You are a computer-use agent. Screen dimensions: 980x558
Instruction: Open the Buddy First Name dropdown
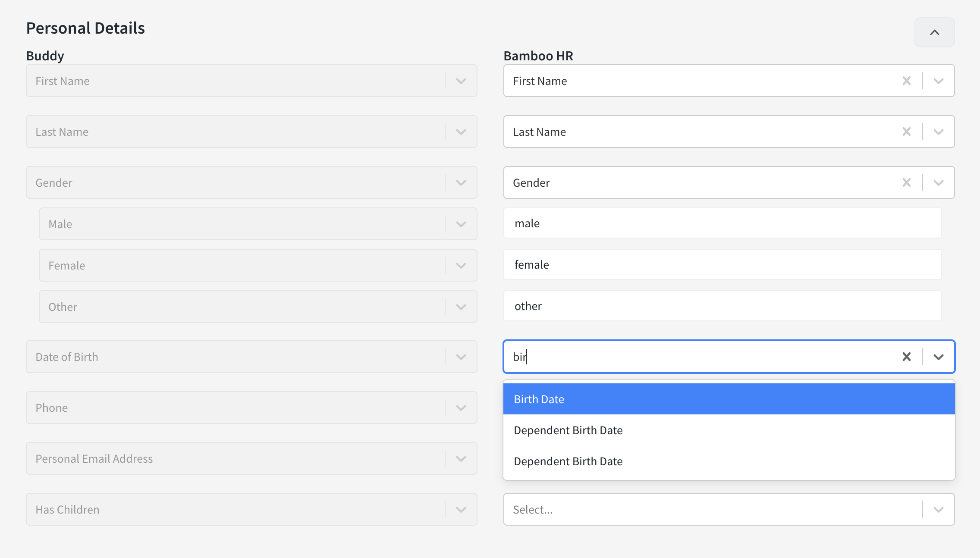[x=460, y=81]
